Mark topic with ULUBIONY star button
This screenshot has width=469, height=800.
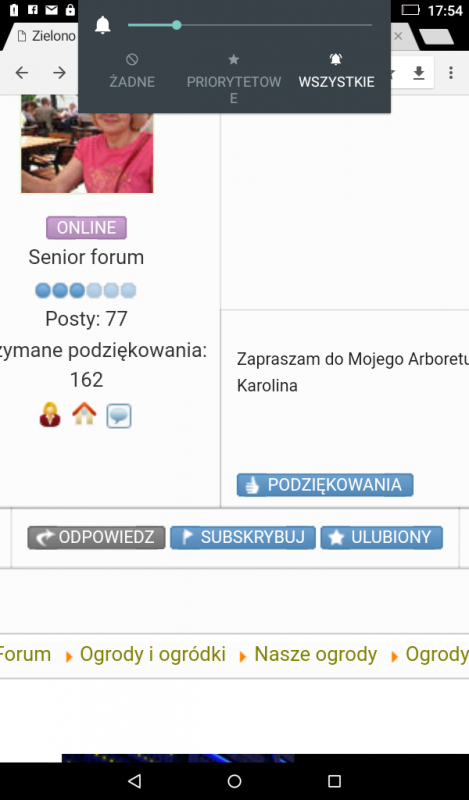382,537
